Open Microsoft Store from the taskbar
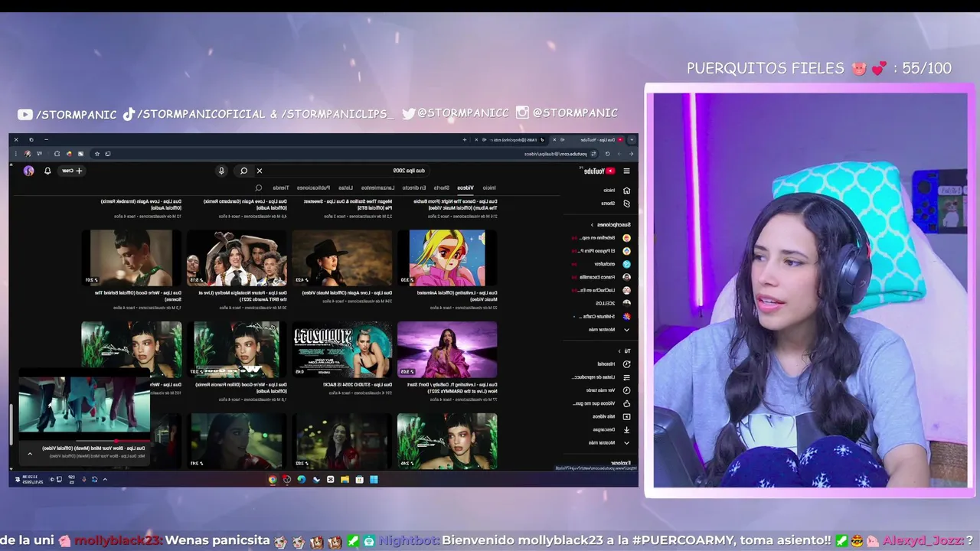Image resolution: width=980 pixels, height=551 pixels. [359, 479]
